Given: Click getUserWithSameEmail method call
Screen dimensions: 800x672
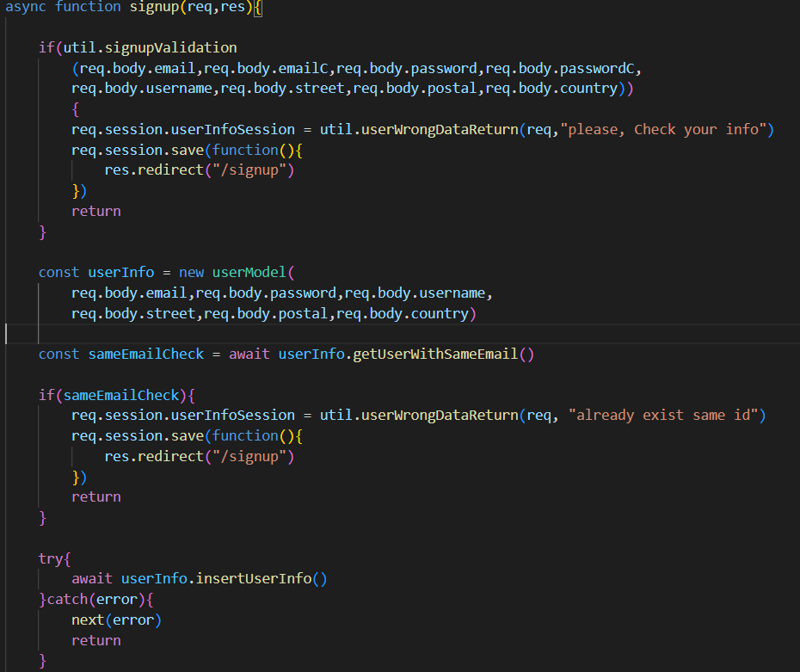Looking at the screenshot, I should pos(435,354).
